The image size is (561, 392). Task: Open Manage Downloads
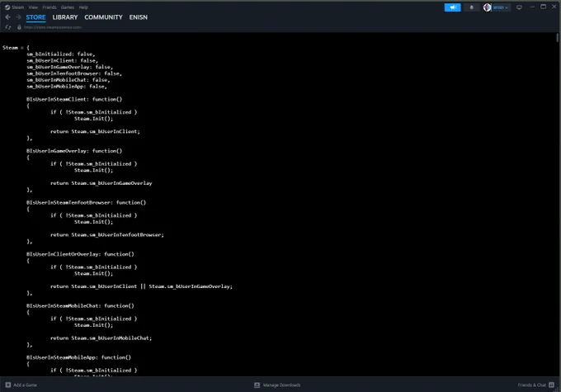pyautogui.click(x=281, y=385)
